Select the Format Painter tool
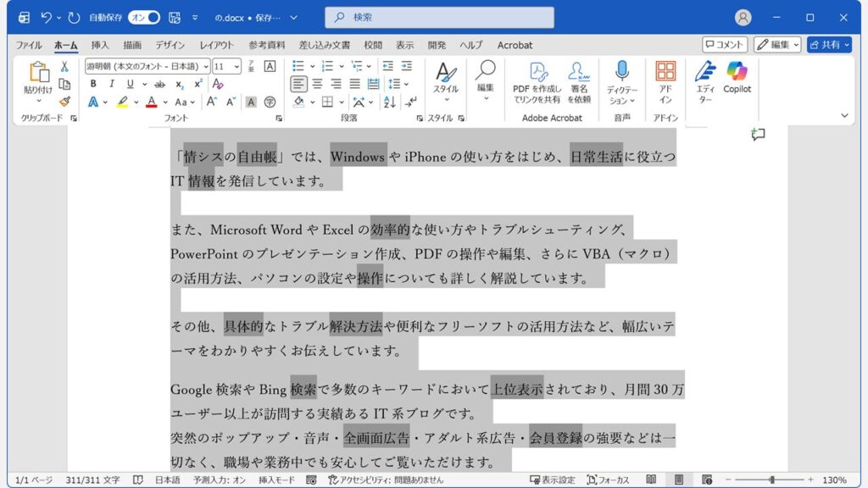The image size is (868, 488). (64, 102)
